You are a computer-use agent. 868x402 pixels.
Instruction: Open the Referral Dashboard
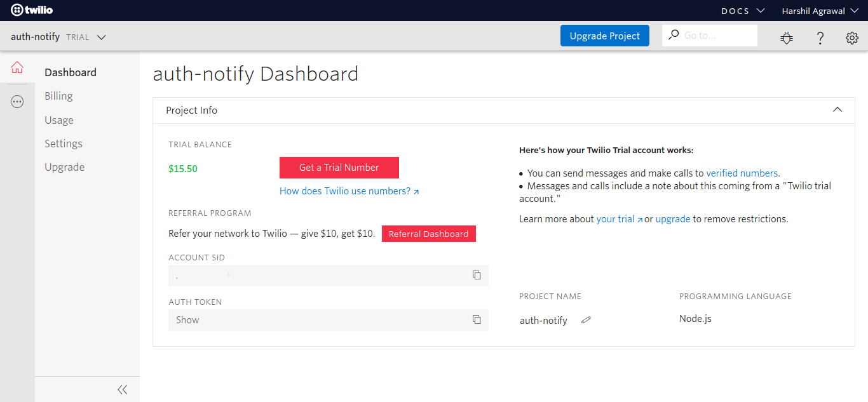[x=429, y=234]
